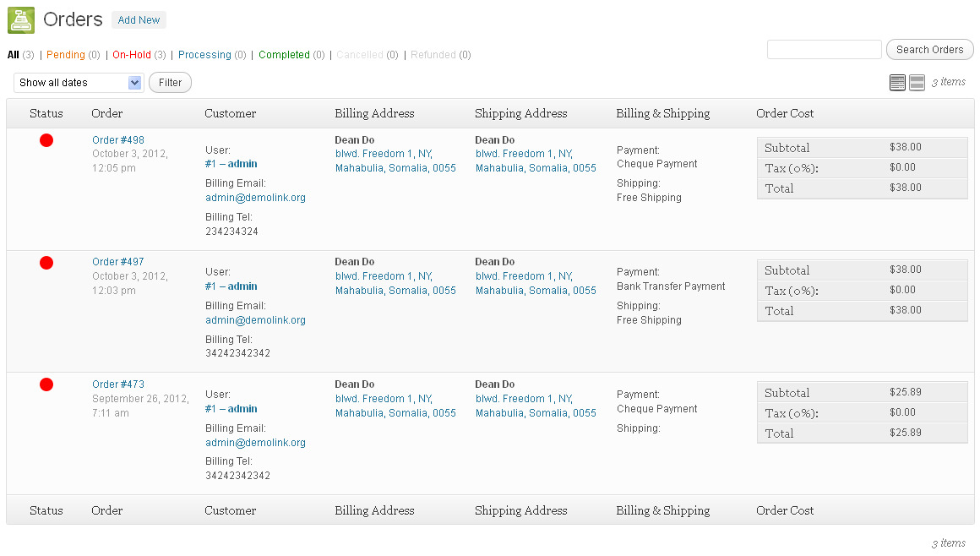Open the Order #473 link
The image size is (980, 556).
pyautogui.click(x=118, y=384)
